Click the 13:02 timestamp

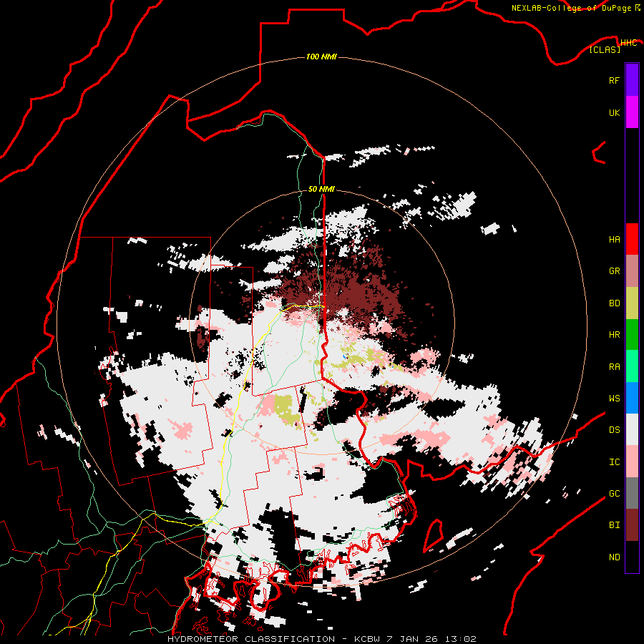click(x=462, y=639)
